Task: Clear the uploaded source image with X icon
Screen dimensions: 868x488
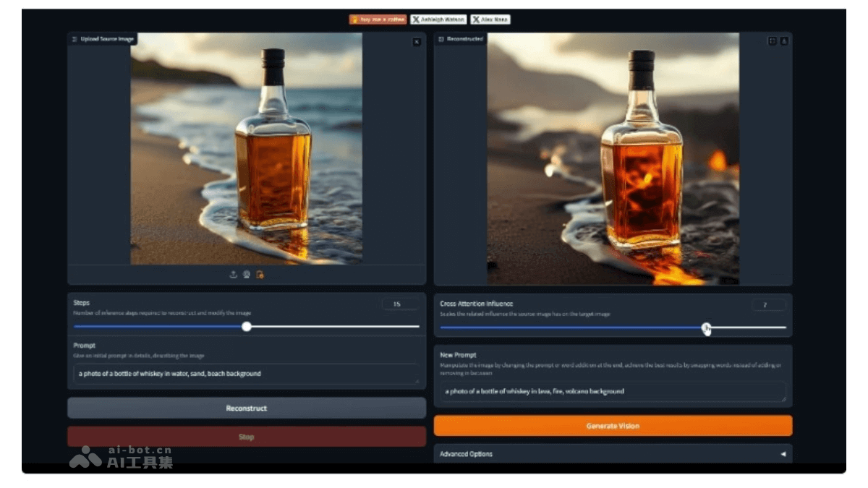Action: (x=417, y=42)
